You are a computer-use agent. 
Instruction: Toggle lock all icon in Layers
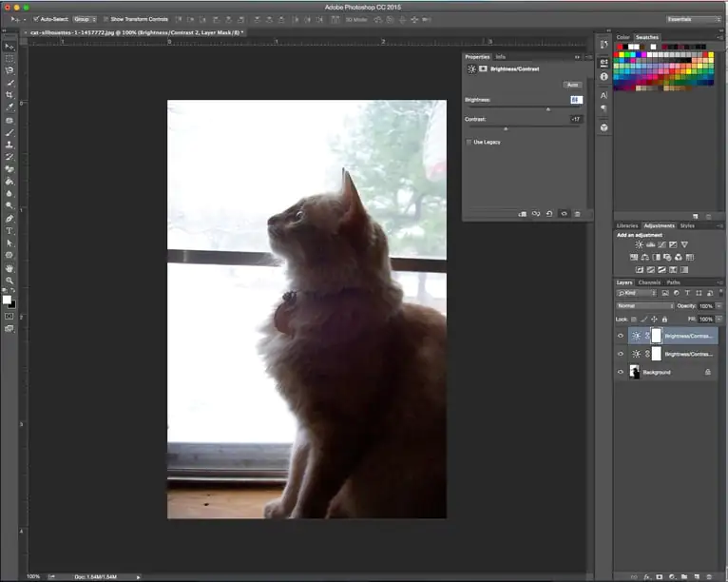point(664,320)
